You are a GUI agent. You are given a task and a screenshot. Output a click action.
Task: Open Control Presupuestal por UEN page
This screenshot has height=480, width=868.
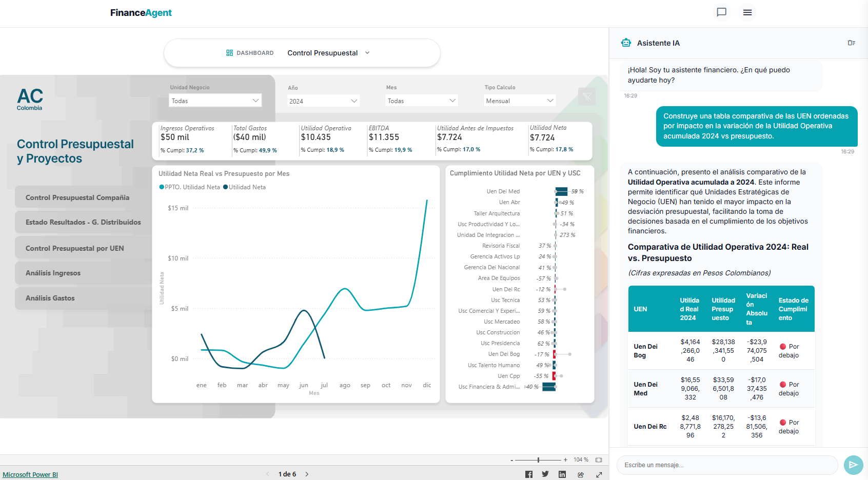tap(75, 248)
